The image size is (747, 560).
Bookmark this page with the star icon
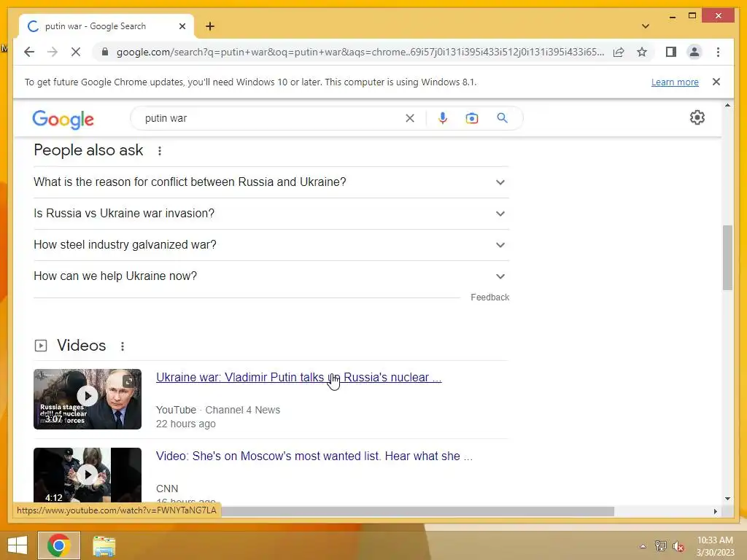tap(642, 52)
